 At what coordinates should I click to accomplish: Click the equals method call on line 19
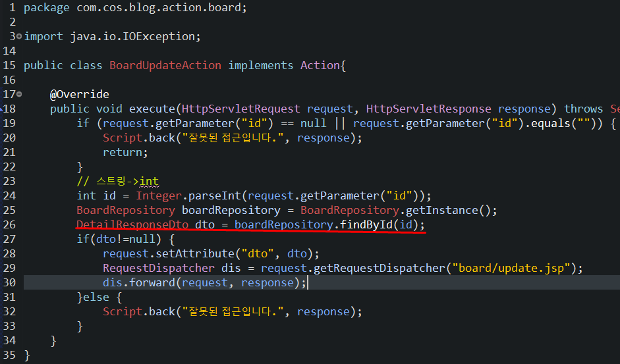coord(550,123)
